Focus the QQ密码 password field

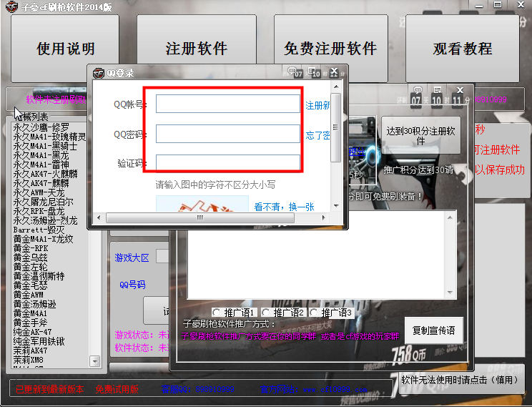click(x=227, y=134)
